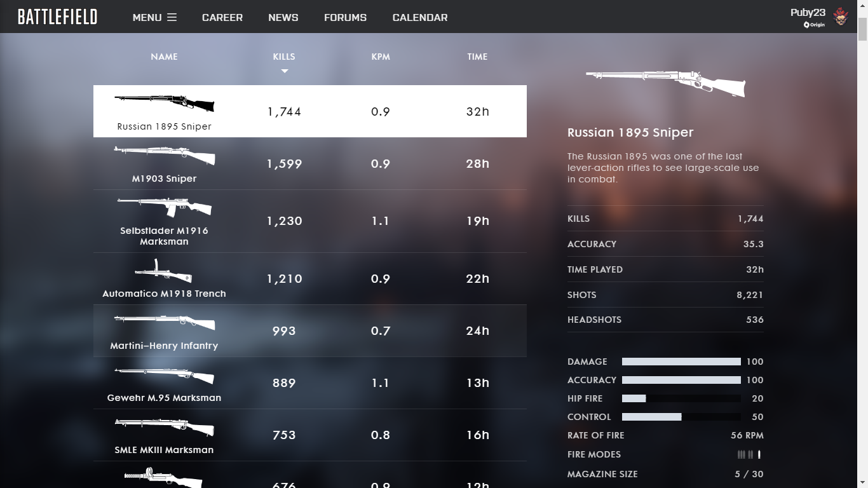Sort weapons by KILLS column

point(284,57)
